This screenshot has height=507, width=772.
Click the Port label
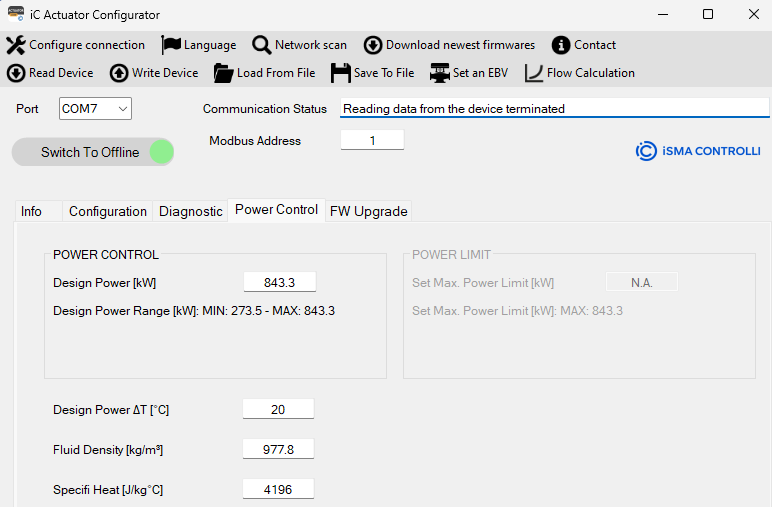coord(27,109)
